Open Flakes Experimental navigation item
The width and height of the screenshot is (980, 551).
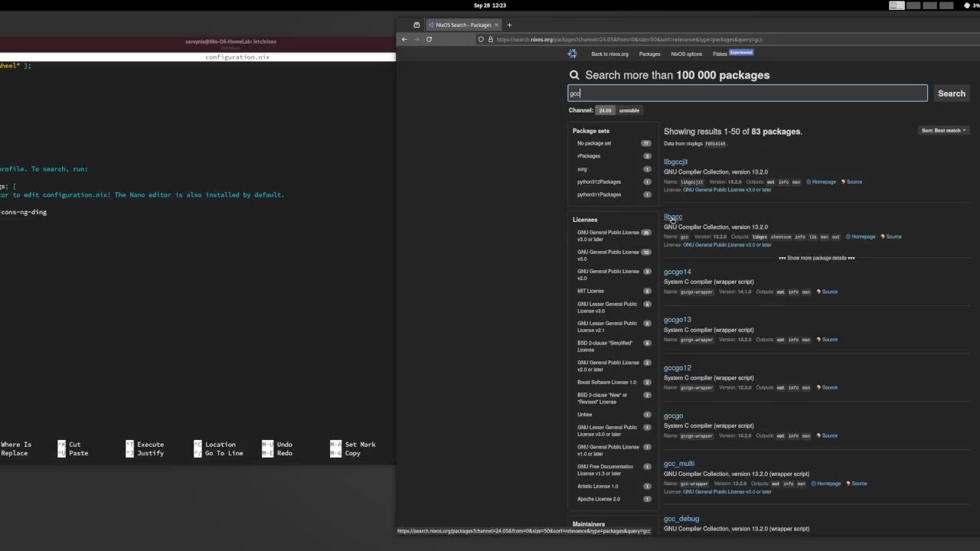[x=733, y=54]
